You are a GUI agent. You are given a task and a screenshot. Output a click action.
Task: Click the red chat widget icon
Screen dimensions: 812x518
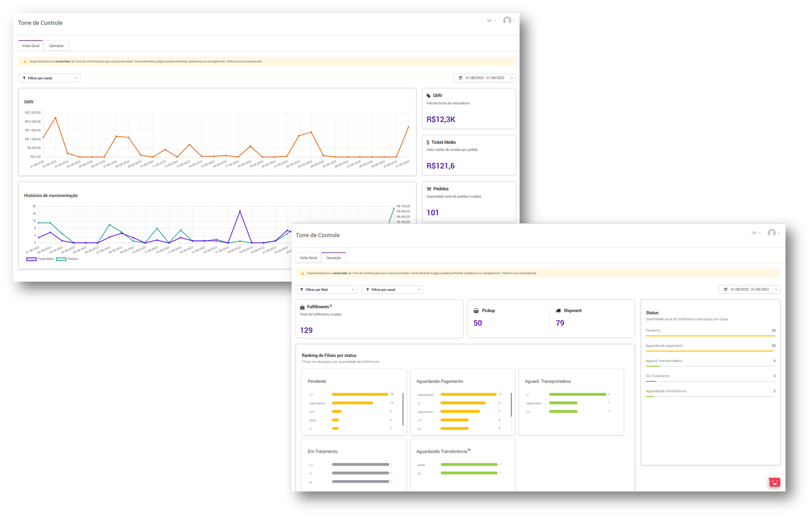(774, 482)
